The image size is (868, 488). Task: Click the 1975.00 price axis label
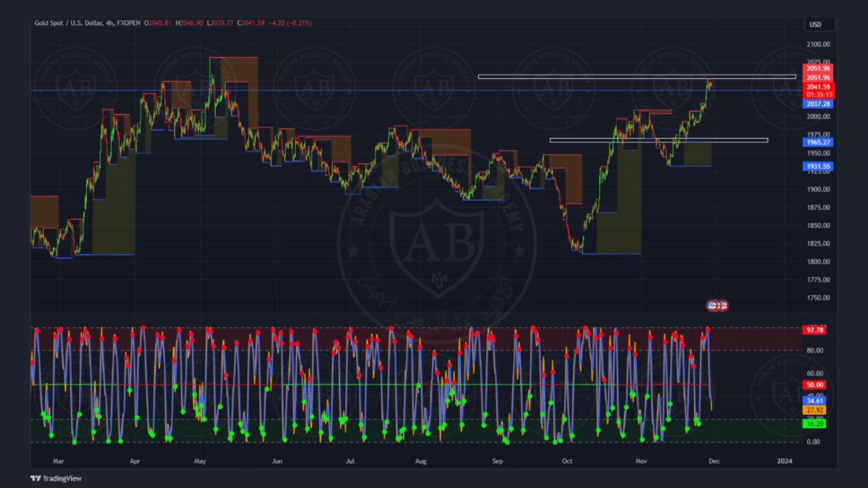click(818, 134)
